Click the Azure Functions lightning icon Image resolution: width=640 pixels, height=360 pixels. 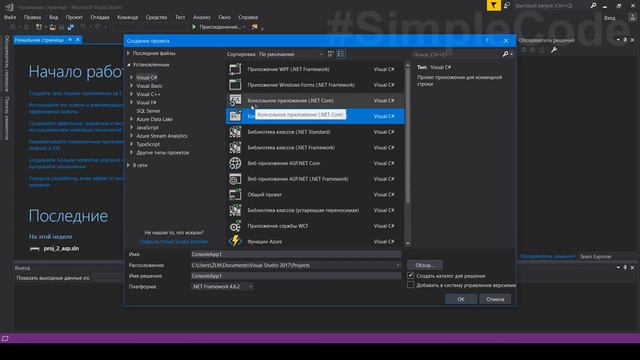pos(235,241)
